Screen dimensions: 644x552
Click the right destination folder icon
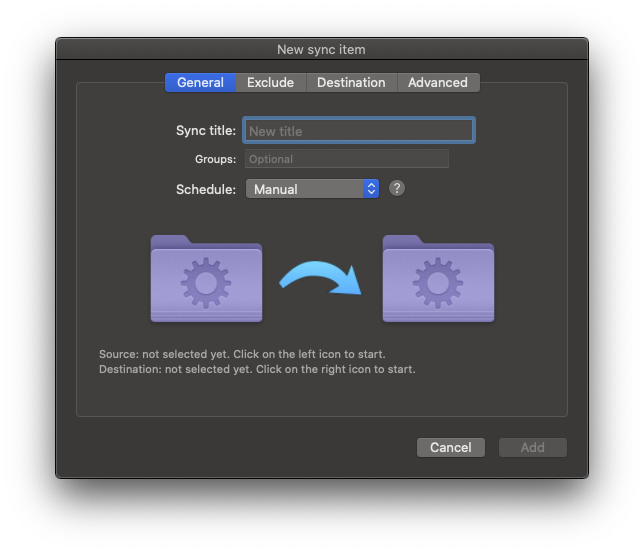pos(438,278)
